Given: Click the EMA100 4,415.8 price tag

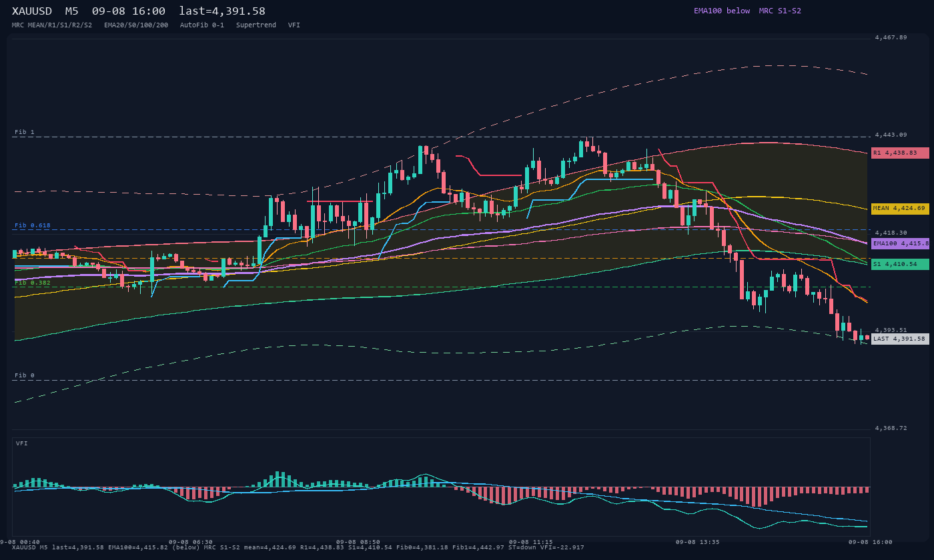Looking at the screenshot, I should pos(900,243).
